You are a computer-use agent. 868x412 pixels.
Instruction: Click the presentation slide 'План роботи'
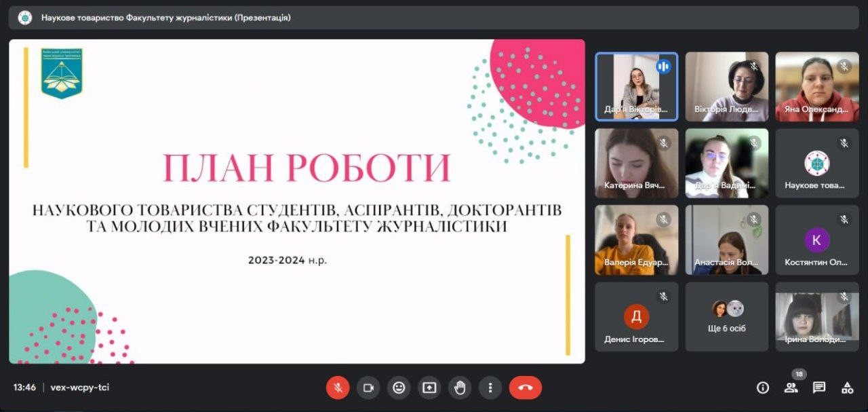[297, 201]
